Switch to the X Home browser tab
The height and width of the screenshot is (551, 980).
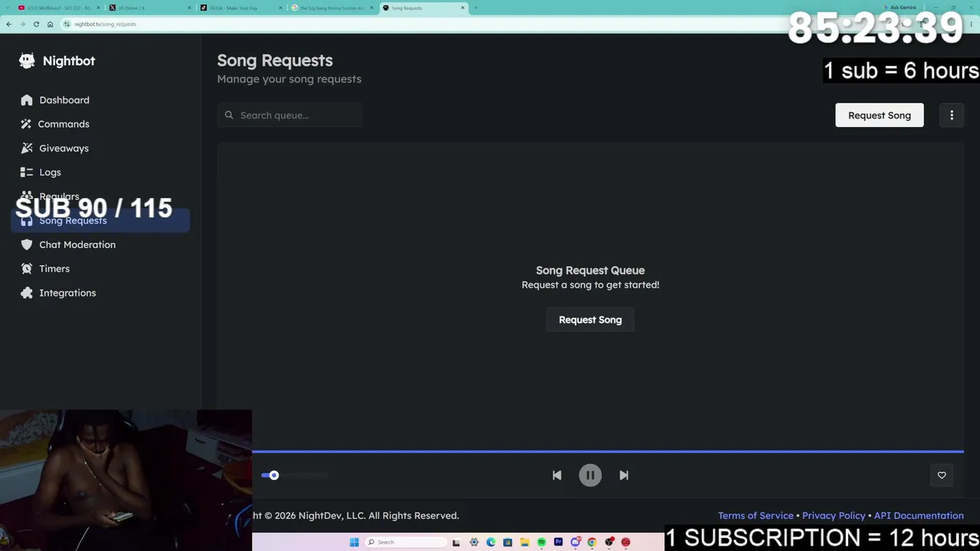(x=149, y=8)
